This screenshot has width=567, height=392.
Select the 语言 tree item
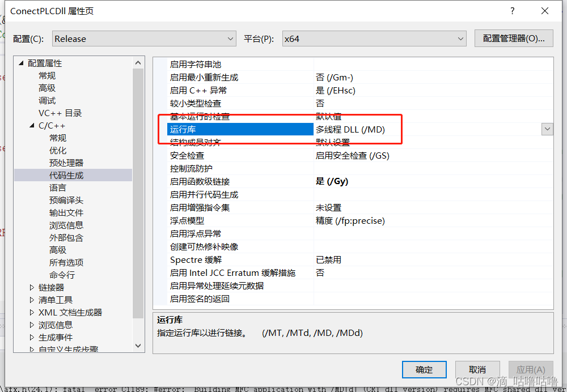click(58, 188)
